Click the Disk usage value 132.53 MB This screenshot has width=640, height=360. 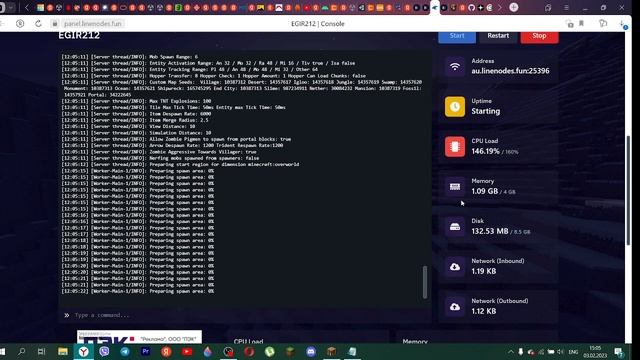[490, 231]
